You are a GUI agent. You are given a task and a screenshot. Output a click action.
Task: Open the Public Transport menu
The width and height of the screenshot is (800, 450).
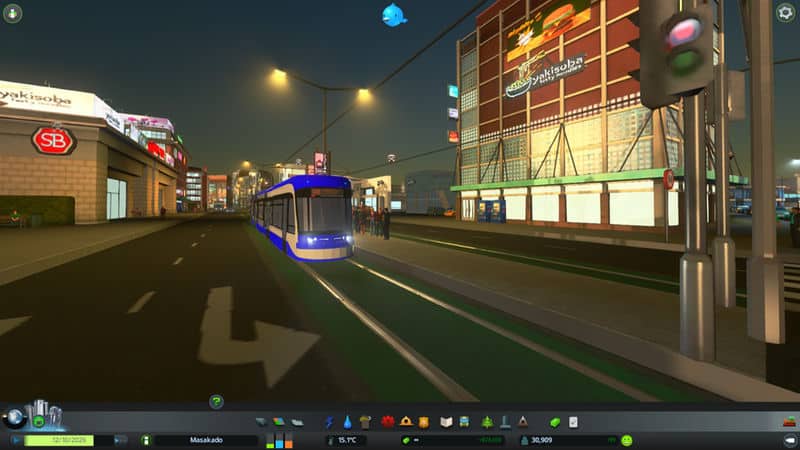465,422
